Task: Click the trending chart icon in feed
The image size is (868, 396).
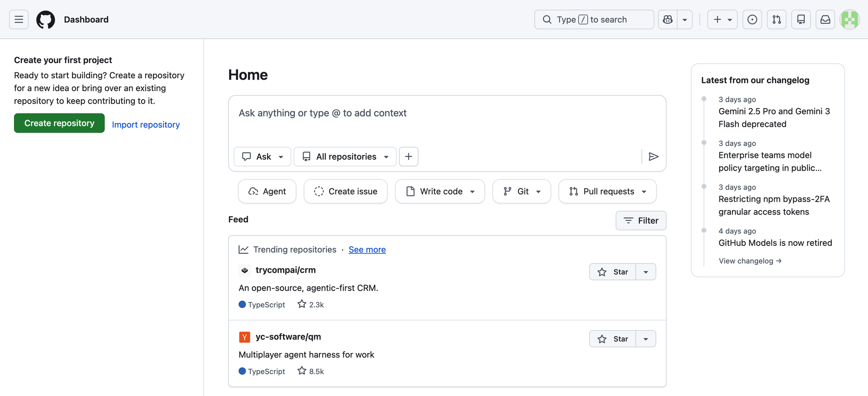Action: [x=244, y=249]
